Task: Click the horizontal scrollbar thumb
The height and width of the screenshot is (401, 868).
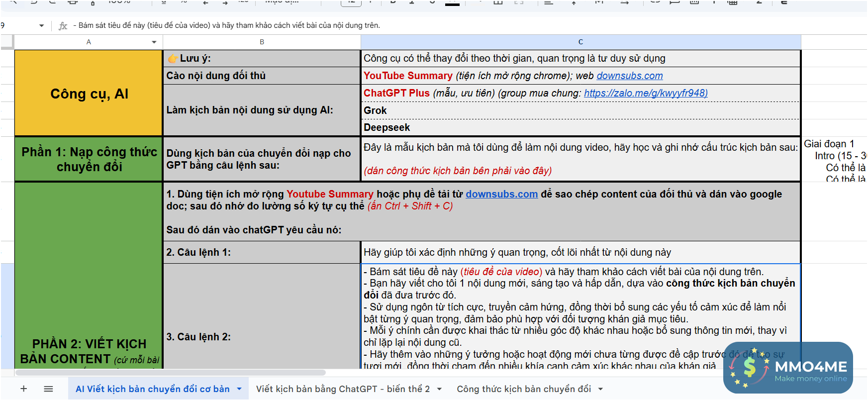Action: 170,372
